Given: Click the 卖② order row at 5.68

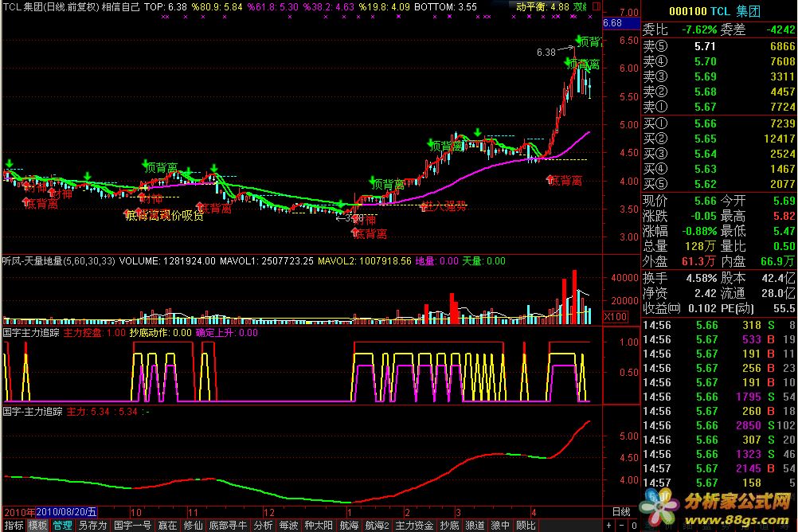Looking at the screenshot, I should tap(718, 92).
